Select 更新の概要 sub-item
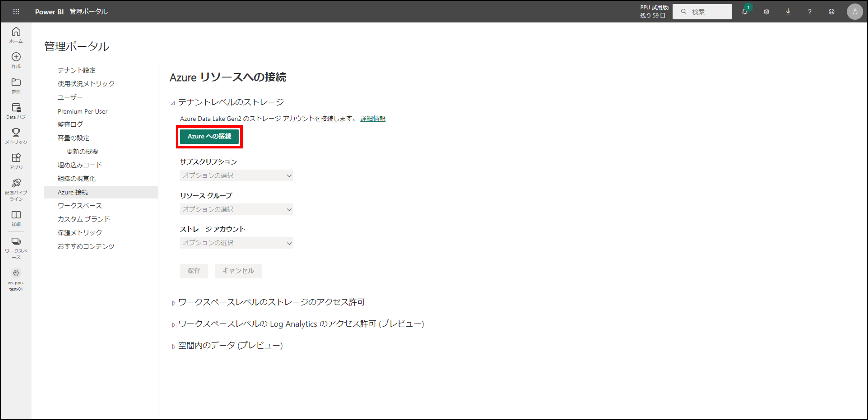The width and height of the screenshot is (868, 420). coord(82,151)
